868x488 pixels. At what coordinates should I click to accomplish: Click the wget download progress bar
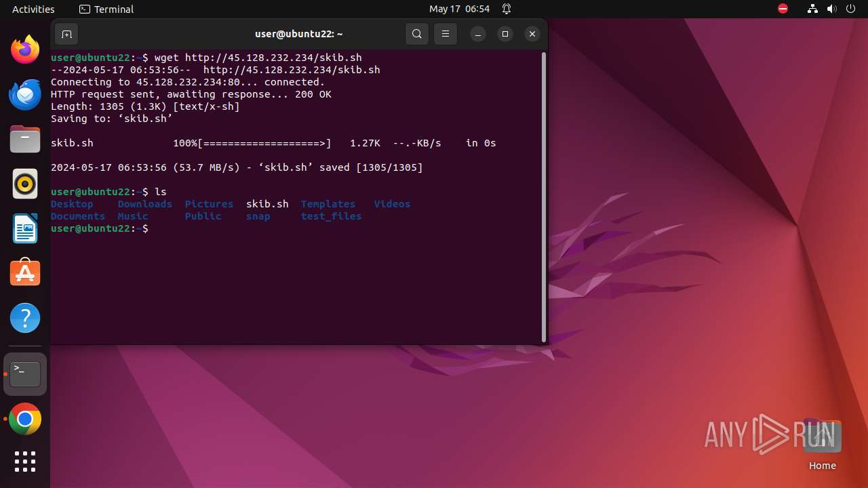coord(264,143)
